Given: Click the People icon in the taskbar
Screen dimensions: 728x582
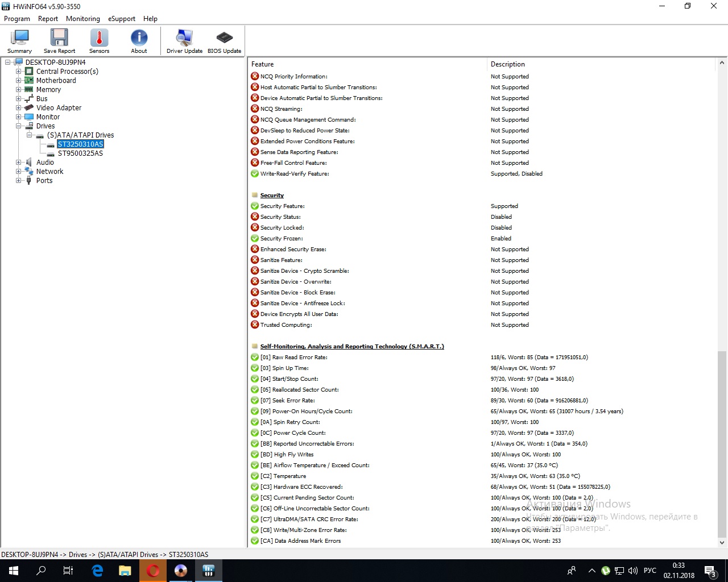Looking at the screenshot, I should pos(572,571).
